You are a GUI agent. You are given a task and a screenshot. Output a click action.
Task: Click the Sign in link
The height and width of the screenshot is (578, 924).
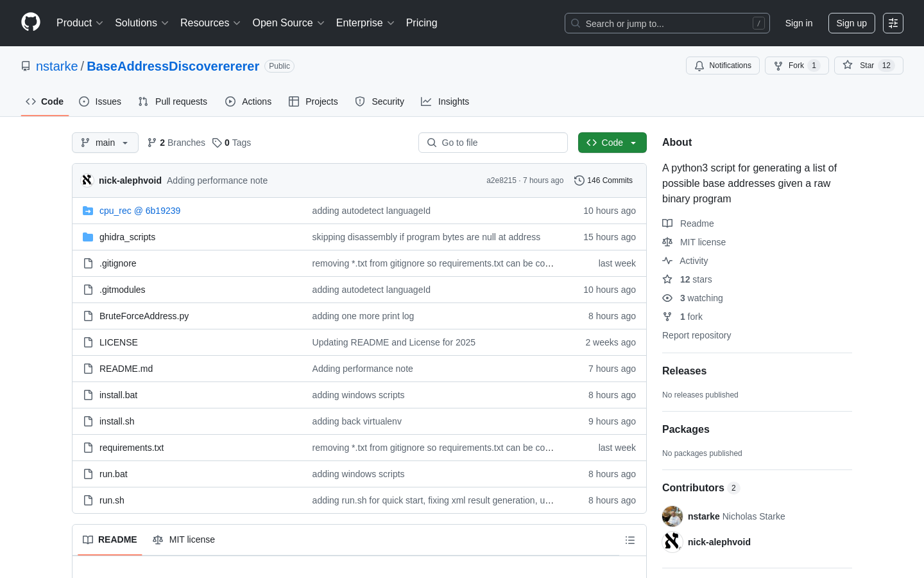799,23
